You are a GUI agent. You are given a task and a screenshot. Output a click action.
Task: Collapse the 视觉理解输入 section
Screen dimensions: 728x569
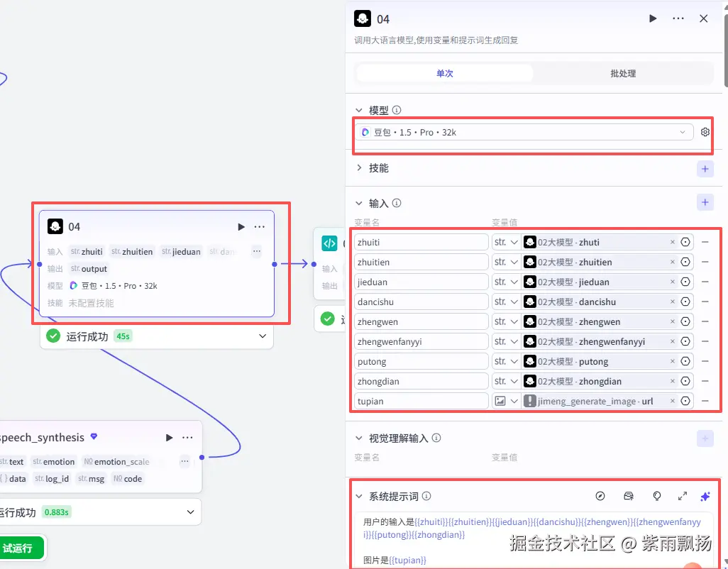(359, 438)
